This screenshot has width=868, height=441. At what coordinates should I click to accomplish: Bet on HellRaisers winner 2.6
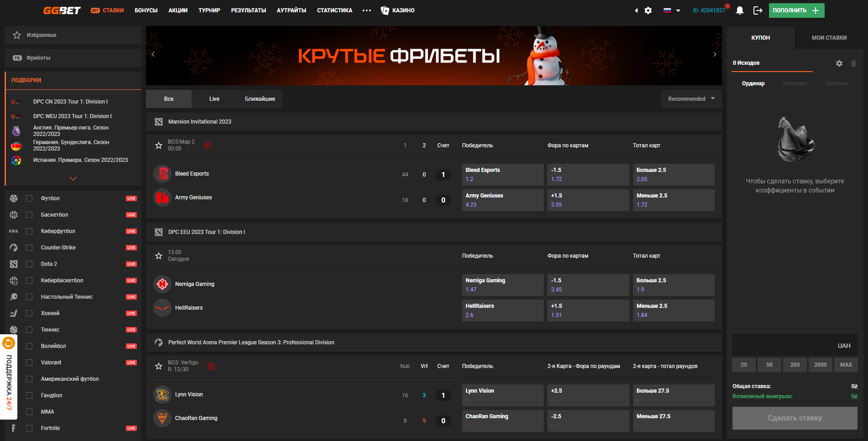point(503,311)
